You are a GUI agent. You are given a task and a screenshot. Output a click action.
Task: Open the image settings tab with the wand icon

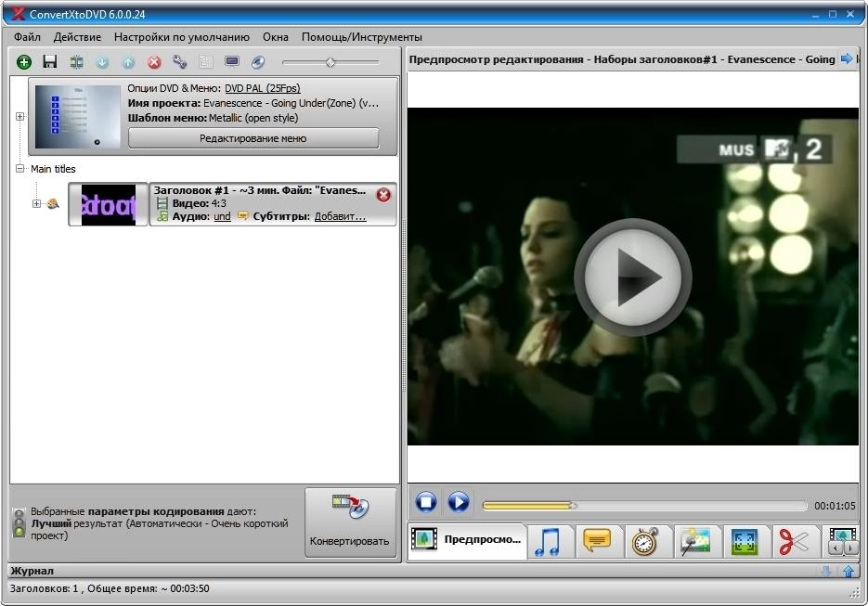click(694, 541)
